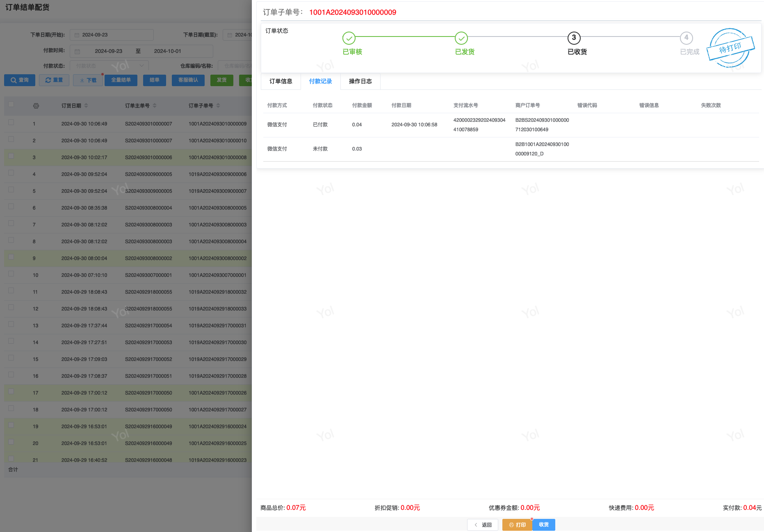
Task: Open the 下单日期(开始) date picker
Action: [x=112, y=35]
